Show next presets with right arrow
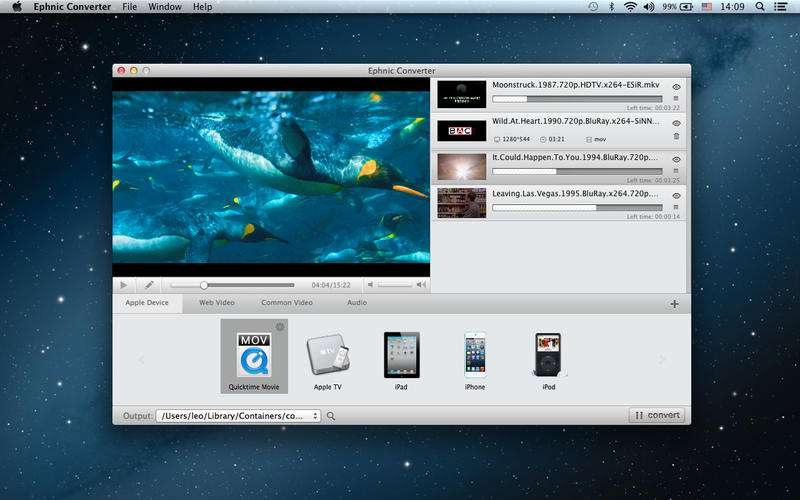Viewport: 800px width, 500px height. click(662, 360)
